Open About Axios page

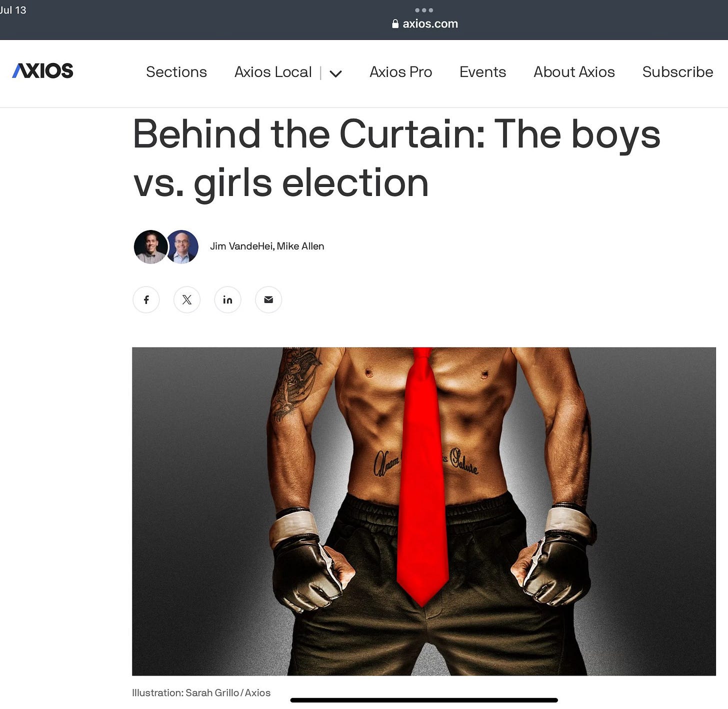(574, 72)
